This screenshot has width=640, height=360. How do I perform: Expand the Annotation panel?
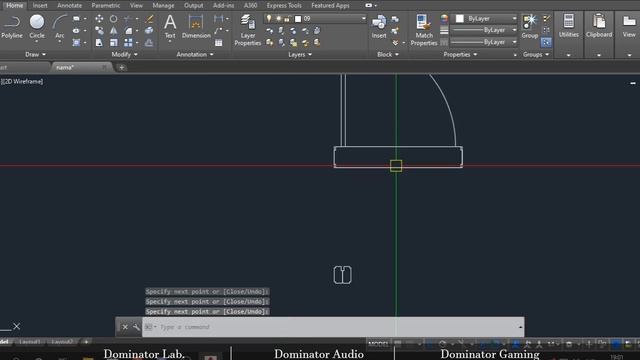195,54
